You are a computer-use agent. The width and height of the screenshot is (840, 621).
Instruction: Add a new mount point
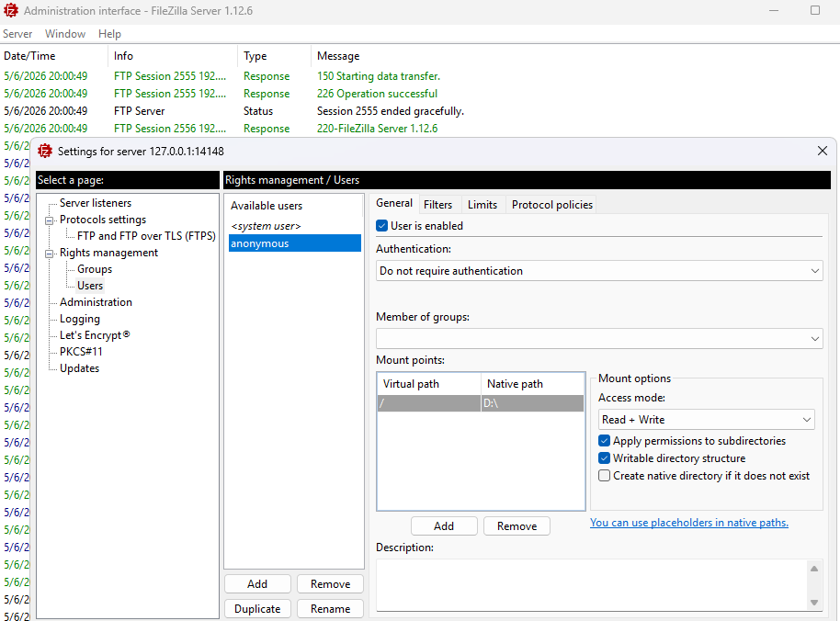[444, 526]
